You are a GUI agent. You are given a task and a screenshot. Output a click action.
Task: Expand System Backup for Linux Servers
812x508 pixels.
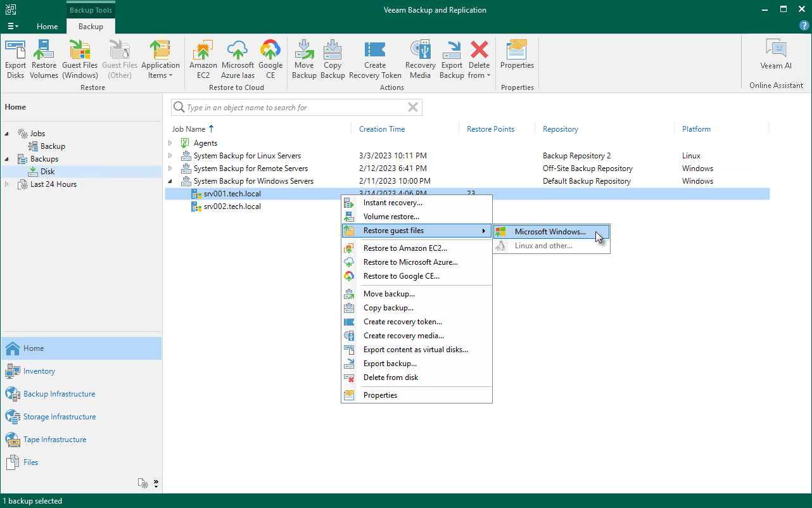click(x=170, y=156)
